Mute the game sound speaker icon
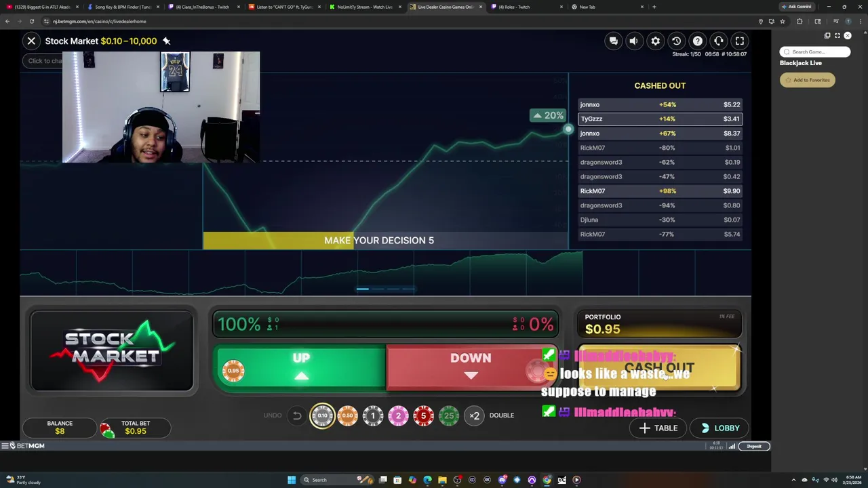 point(633,41)
